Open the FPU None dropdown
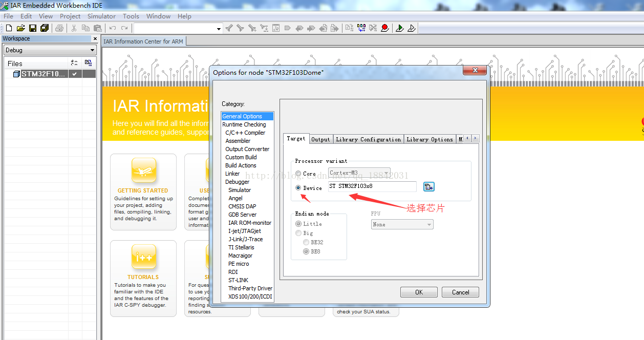The height and width of the screenshot is (340, 644). pyautogui.click(x=402, y=224)
